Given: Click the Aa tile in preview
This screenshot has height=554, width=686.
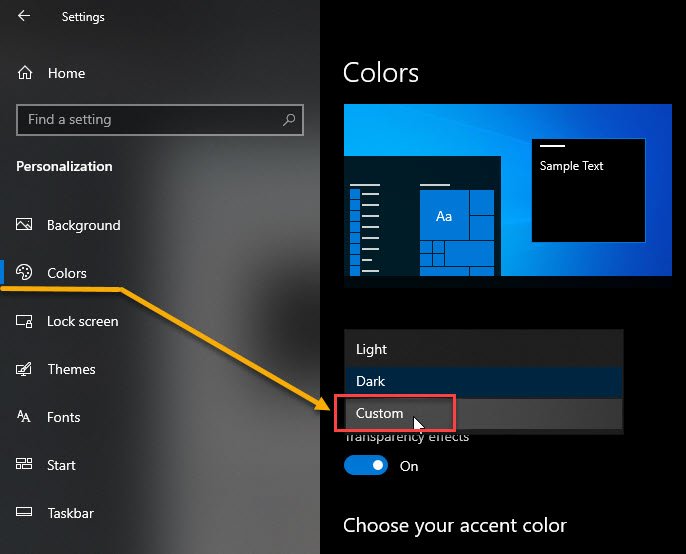Looking at the screenshot, I should point(444,215).
